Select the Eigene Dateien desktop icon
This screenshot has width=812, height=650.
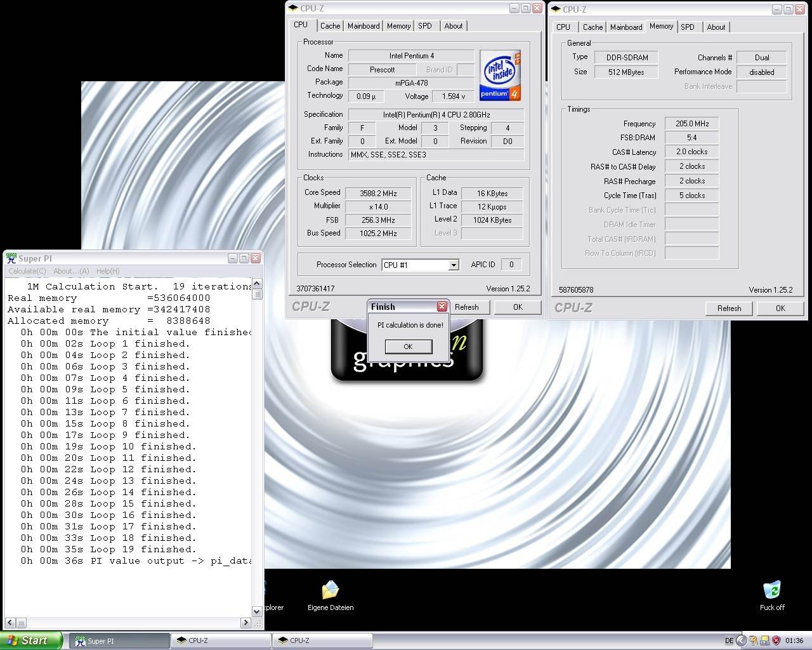(x=331, y=595)
